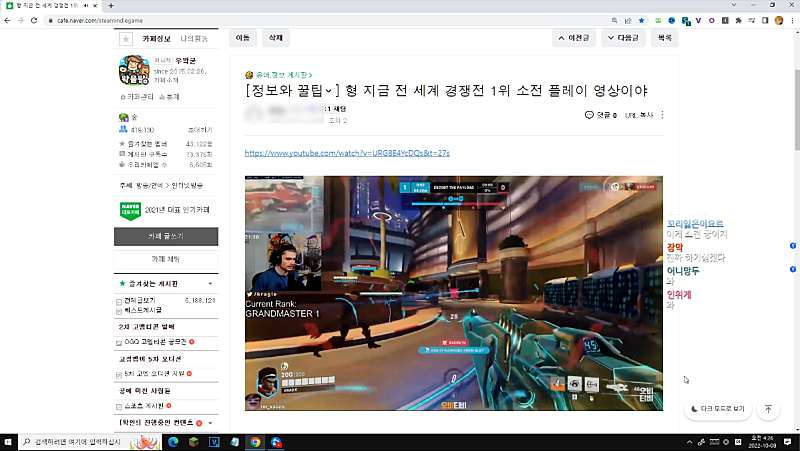Screen dimensions: 800x451
Task: Open the 카페 채팅 button
Action: [x=166, y=259]
